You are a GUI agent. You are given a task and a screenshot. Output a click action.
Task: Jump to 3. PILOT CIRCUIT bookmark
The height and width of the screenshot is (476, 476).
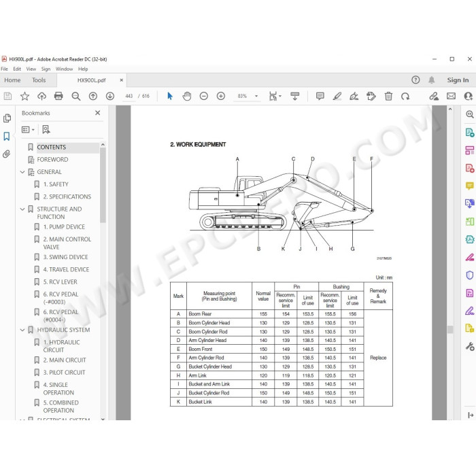[64, 373]
